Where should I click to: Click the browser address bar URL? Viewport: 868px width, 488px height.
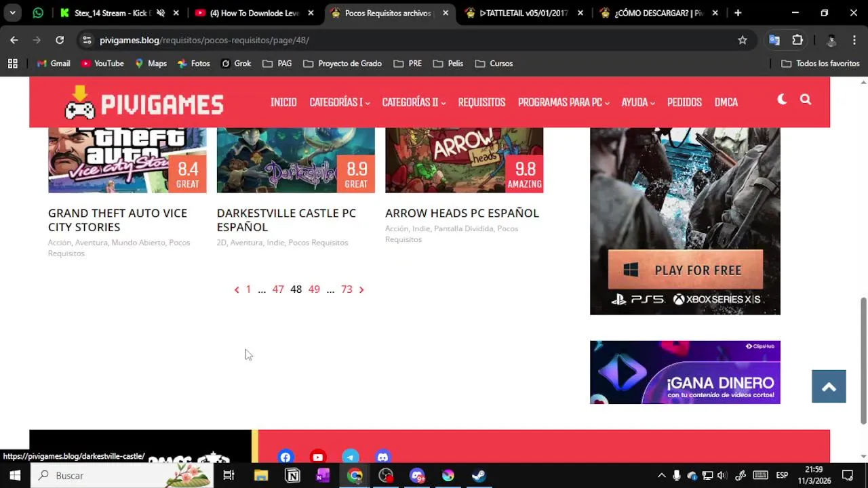[204, 40]
